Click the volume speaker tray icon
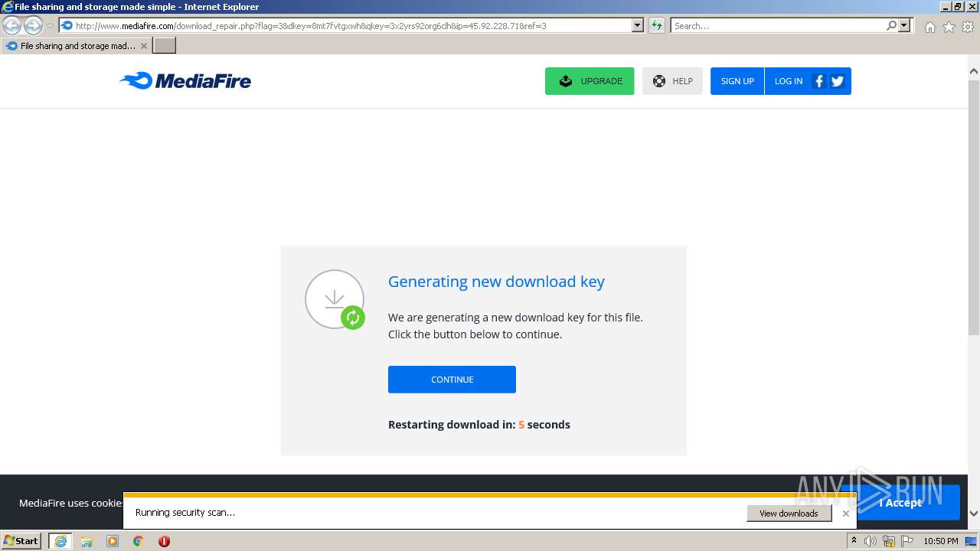The height and width of the screenshot is (551, 980). pyautogui.click(x=871, y=541)
